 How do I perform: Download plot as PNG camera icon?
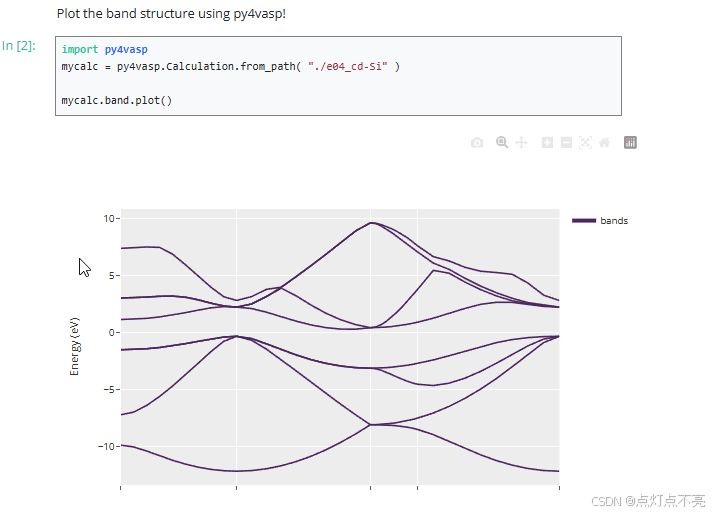click(477, 143)
